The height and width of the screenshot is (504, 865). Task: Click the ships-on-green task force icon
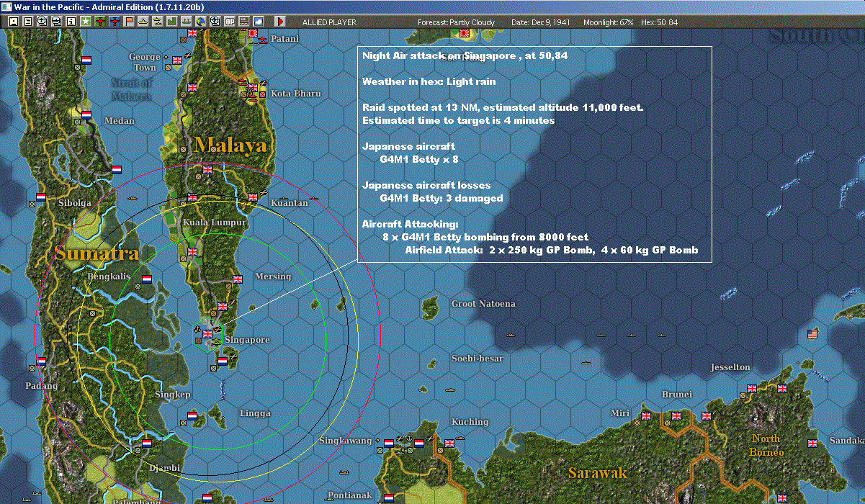click(x=186, y=22)
